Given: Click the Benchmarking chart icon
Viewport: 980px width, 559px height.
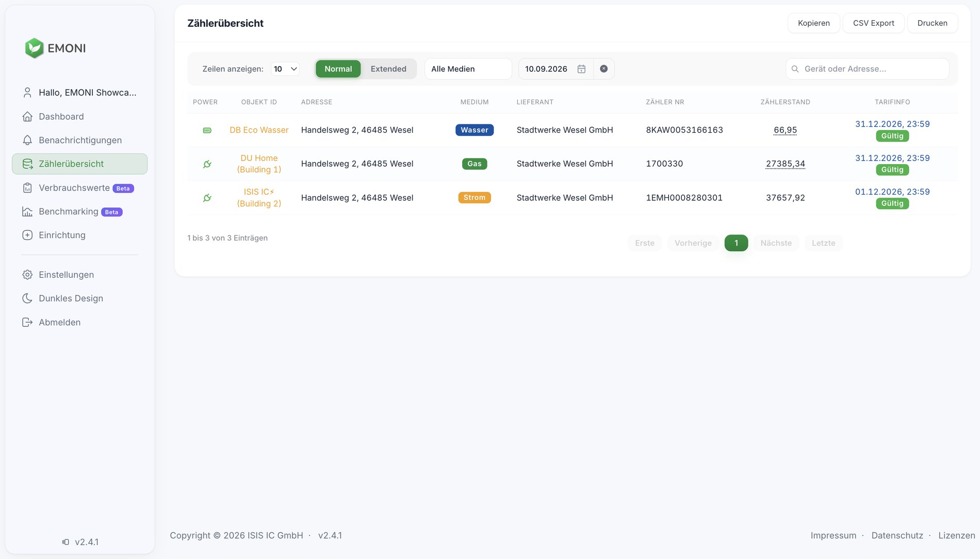Looking at the screenshot, I should click(27, 212).
